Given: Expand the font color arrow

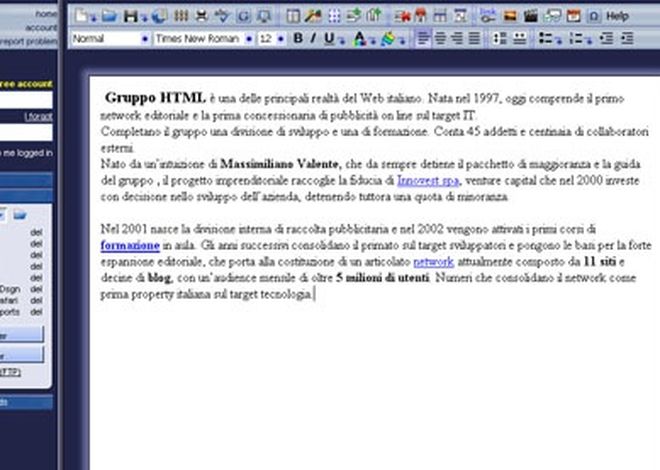Looking at the screenshot, I should click(373, 41).
